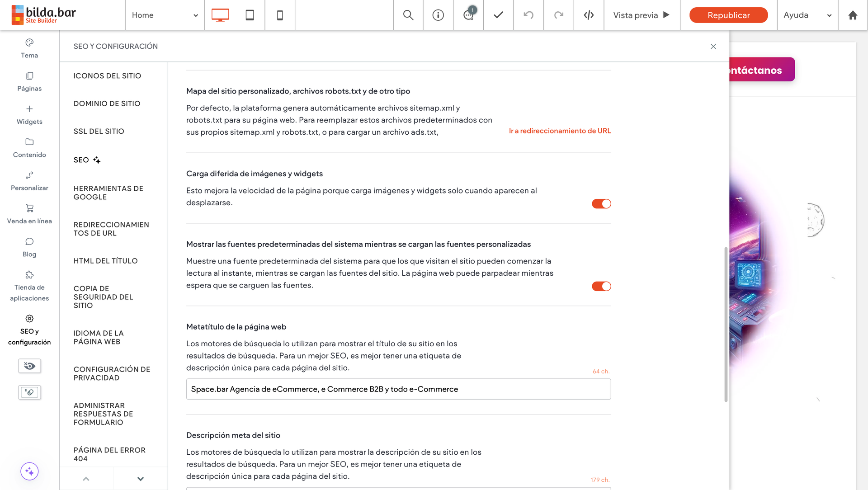Click the 64 ch. character counter
The height and width of the screenshot is (490, 868).
coord(601,372)
